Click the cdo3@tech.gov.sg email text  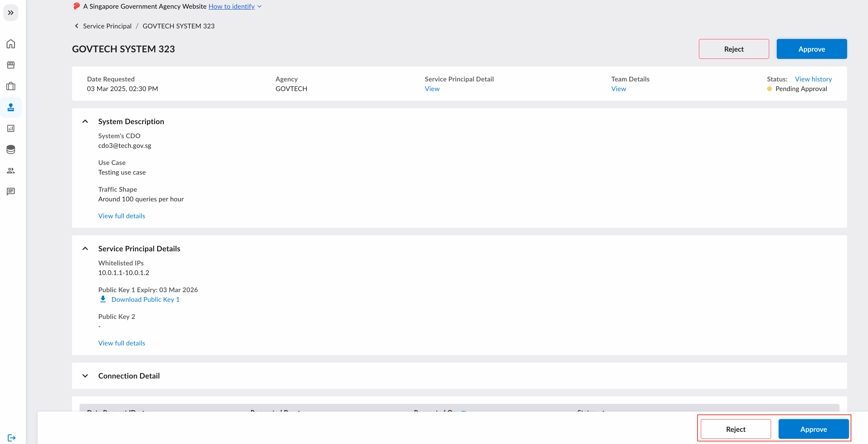coord(125,146)
